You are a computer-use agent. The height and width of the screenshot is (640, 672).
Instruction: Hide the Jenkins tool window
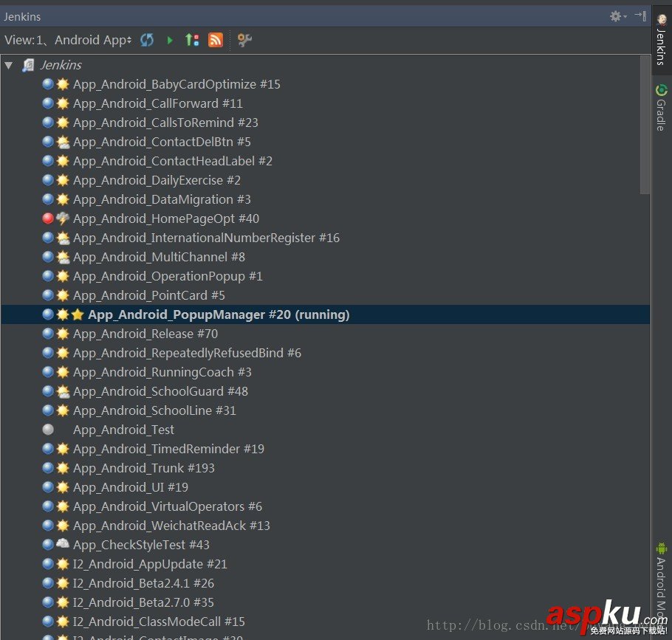click(641, 15)
